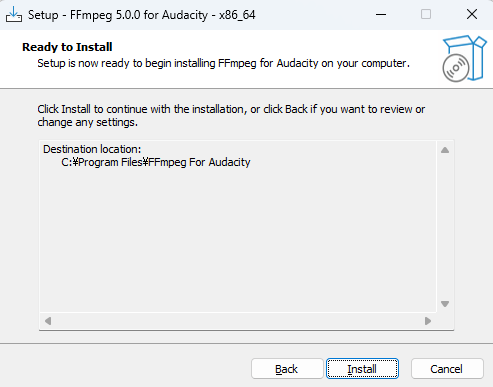
Task: Click the down arrow of vertical scrollbar
Action: (445, 304)
